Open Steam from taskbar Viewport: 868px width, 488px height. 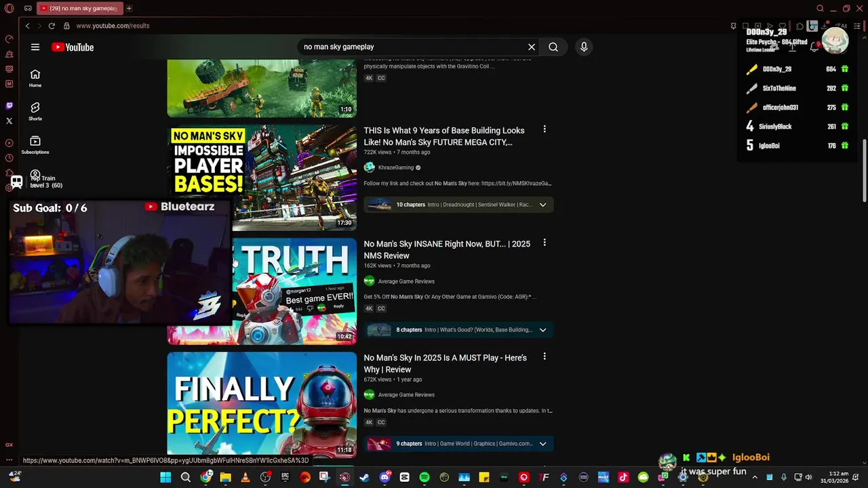(365, 477)
